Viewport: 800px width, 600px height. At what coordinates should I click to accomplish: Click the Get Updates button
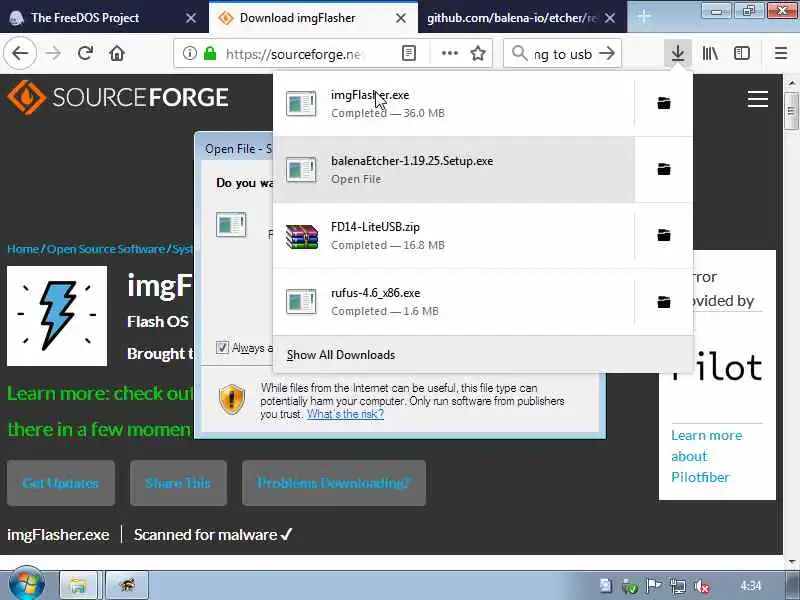pos(61,483)
